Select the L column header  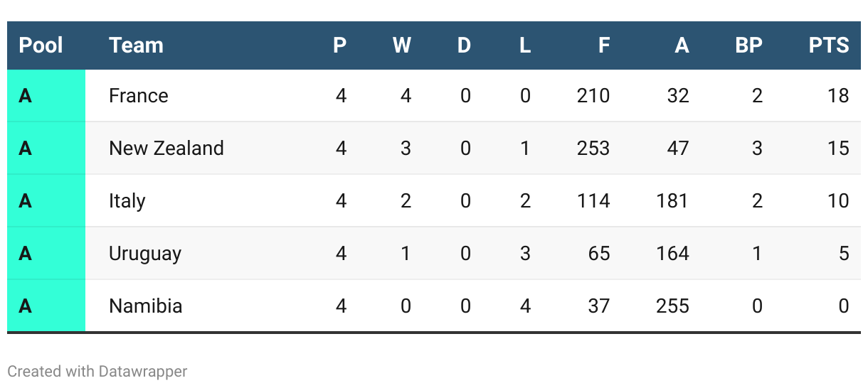[x=525, y=45]
